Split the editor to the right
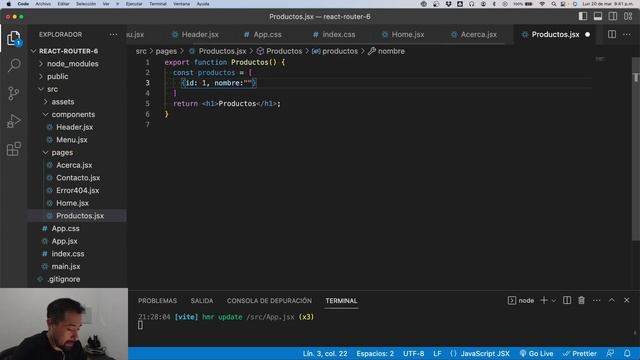The image size is (640, 360). coord(611,35)
